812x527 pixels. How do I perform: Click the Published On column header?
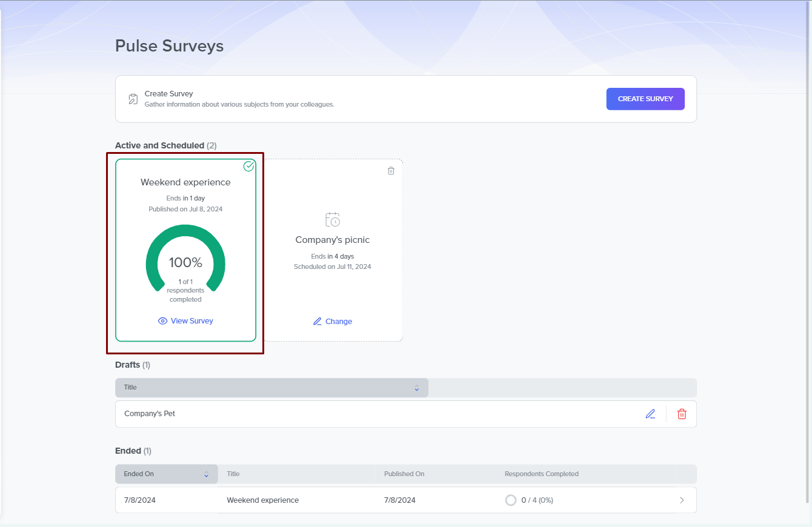click(404, 474)
